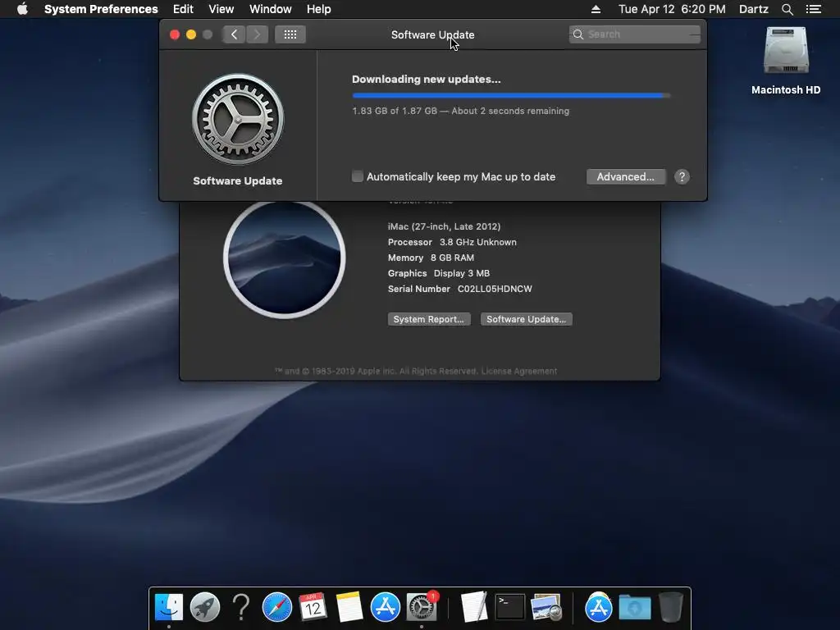
Task: Click the Mojave artwork in About This Mac
Action: point(284,258)
